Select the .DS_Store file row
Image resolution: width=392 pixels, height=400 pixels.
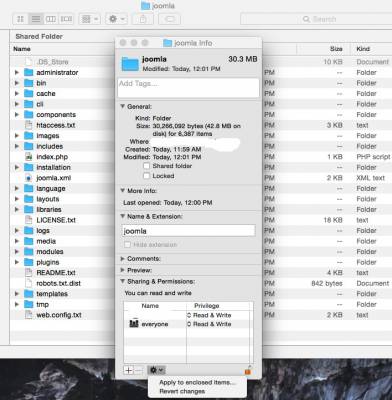click(x=63, y=62)
